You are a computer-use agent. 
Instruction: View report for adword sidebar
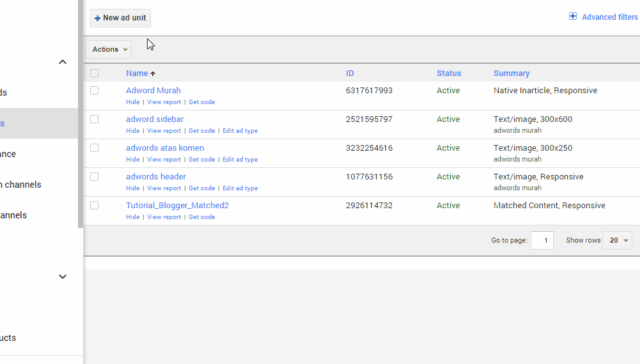164,131
